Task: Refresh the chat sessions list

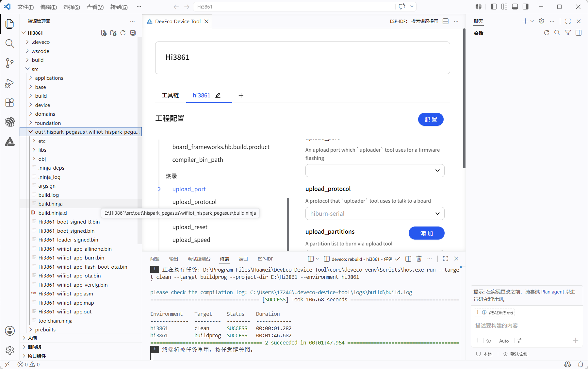Action: [x=547, y=33]
